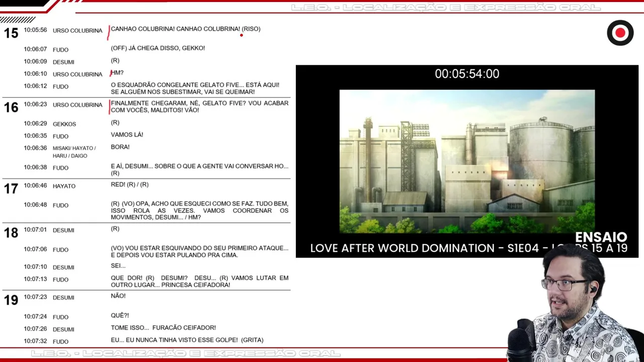Select the timecode 10:06:36
Screen dimensions: 644x362
click(35, 148)
